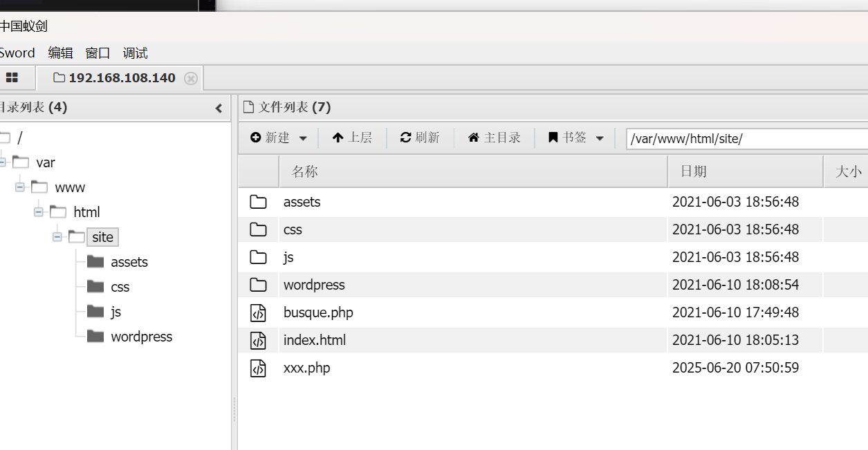868x450 pixels.
Task: Select var in directory tree
Action: pos(46,162)
